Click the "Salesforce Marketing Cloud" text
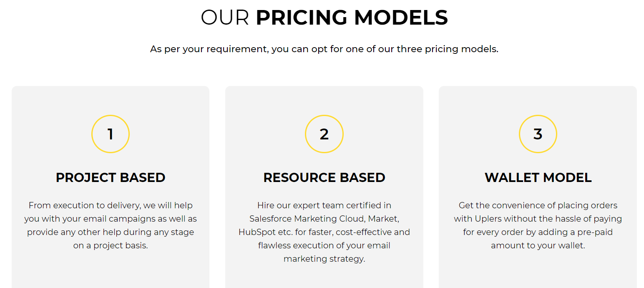 coord(307,219)
